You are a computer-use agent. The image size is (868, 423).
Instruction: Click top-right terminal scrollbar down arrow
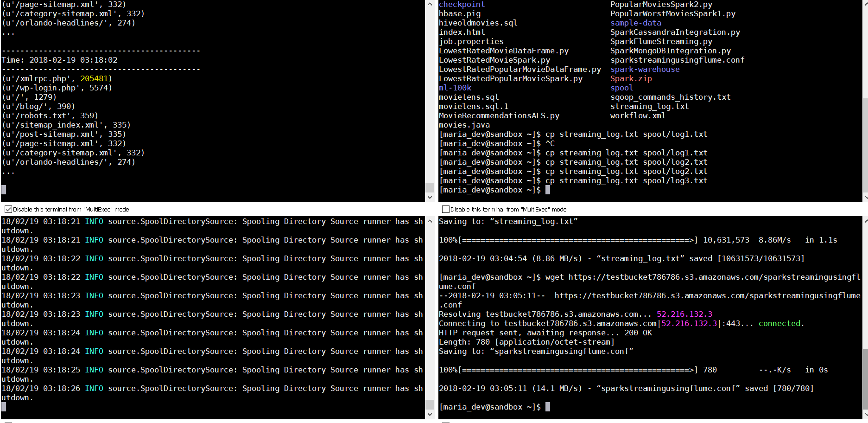pos(865,198)
